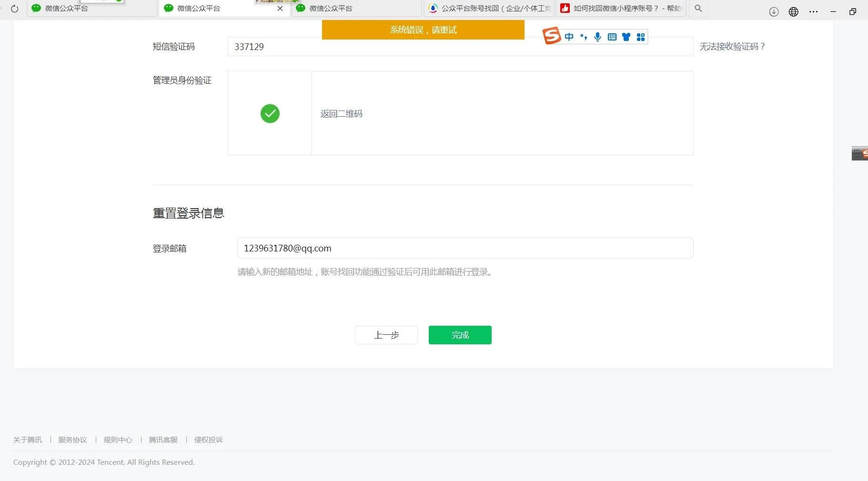
Task: Click the browser translate globe icon
Action: [794, 11]
